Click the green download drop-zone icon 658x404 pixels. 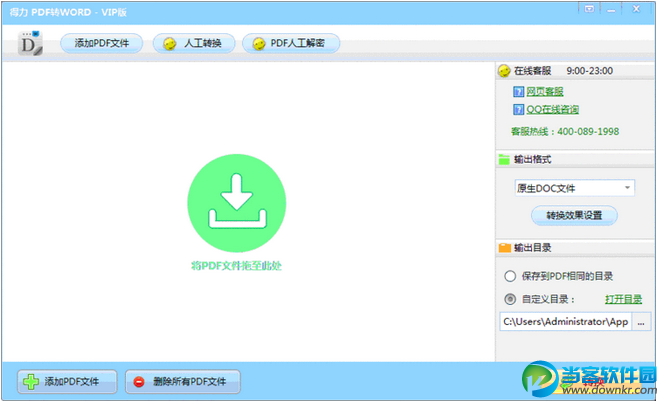(x=237, y=203)
